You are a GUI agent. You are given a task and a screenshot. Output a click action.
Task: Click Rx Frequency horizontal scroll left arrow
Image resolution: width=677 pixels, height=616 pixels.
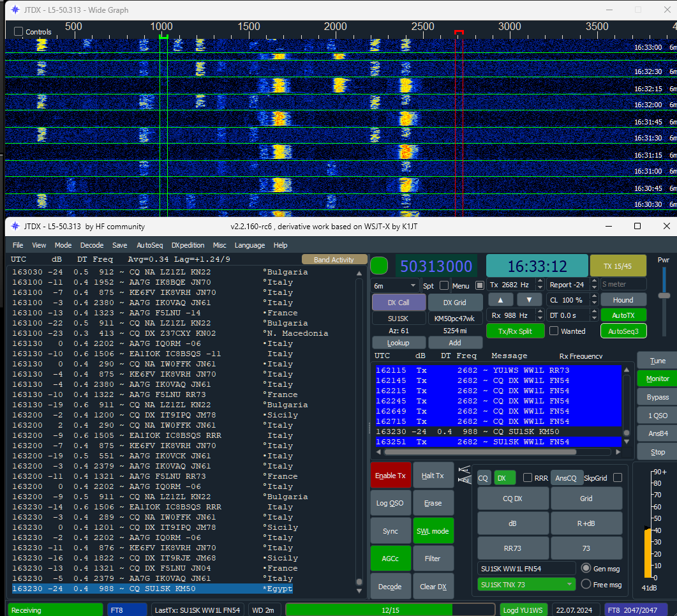pos(378,452)
